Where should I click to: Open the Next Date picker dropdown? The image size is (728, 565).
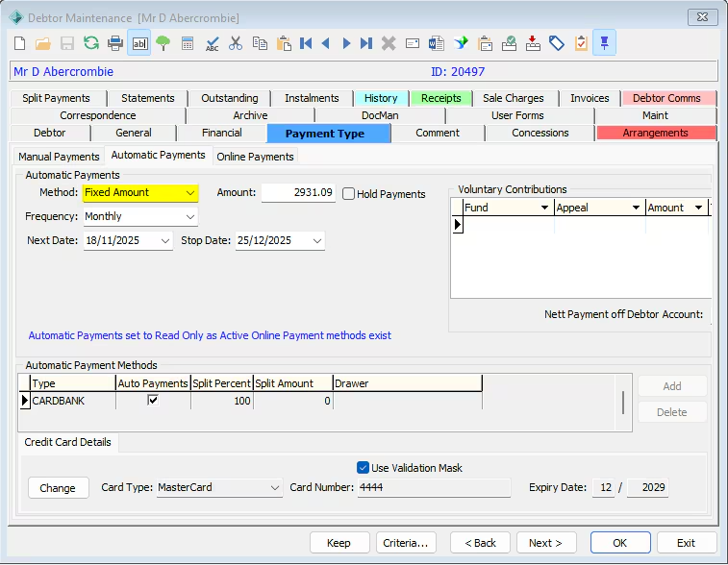coord(164,241)
